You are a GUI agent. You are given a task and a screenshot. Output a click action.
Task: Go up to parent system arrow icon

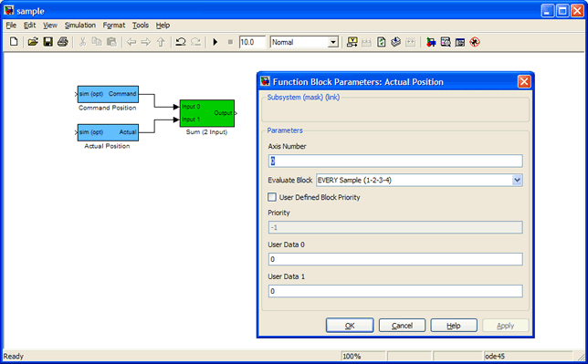161,42
